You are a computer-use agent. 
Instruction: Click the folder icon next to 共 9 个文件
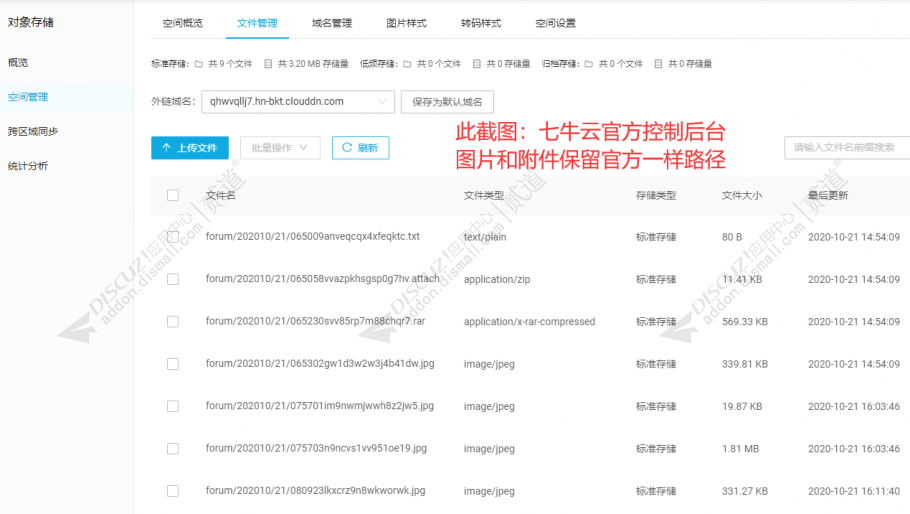[x=198, y=64]
